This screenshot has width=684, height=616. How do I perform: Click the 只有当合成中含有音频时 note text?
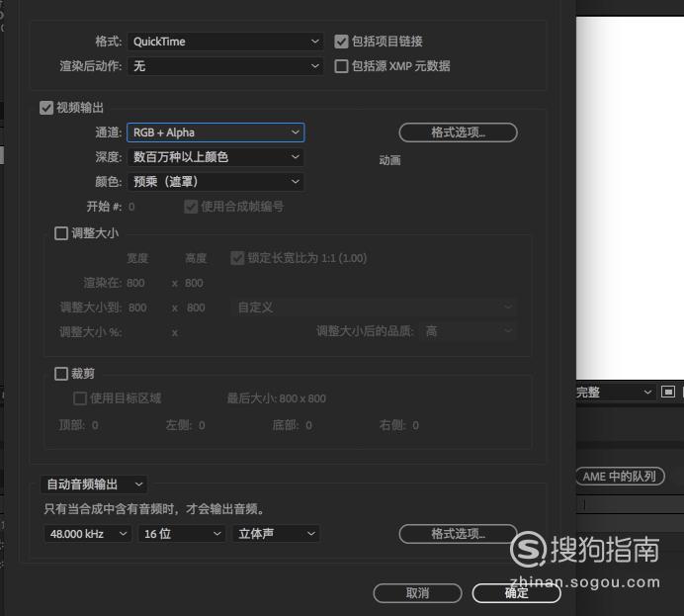154,508
